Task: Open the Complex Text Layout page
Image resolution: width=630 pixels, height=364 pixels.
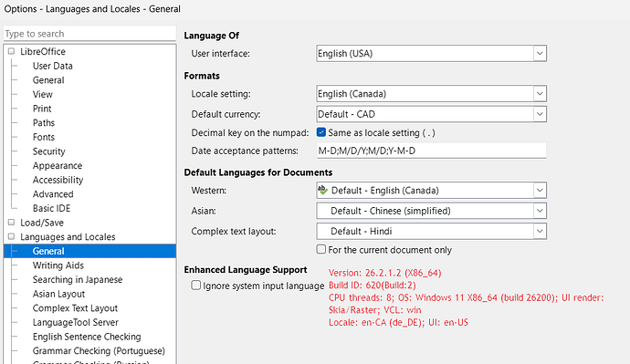Action: pos(75,308)
